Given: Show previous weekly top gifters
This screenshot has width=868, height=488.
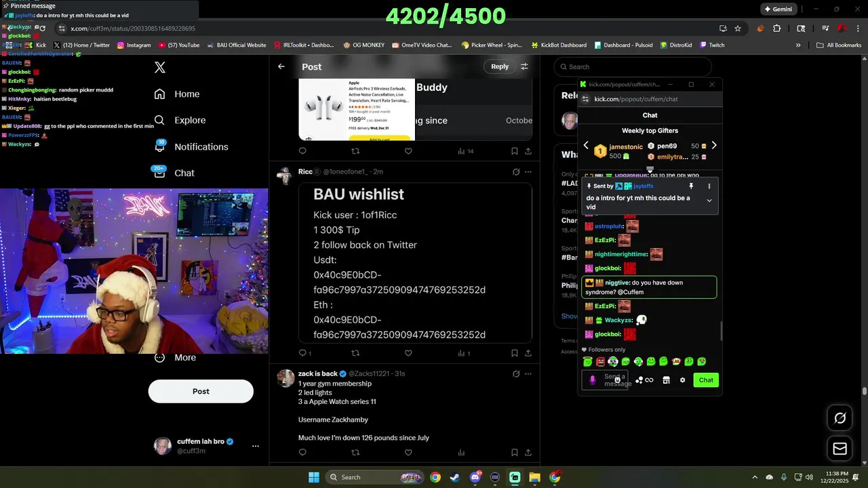Looking at the screenshot, I should 587,146.
